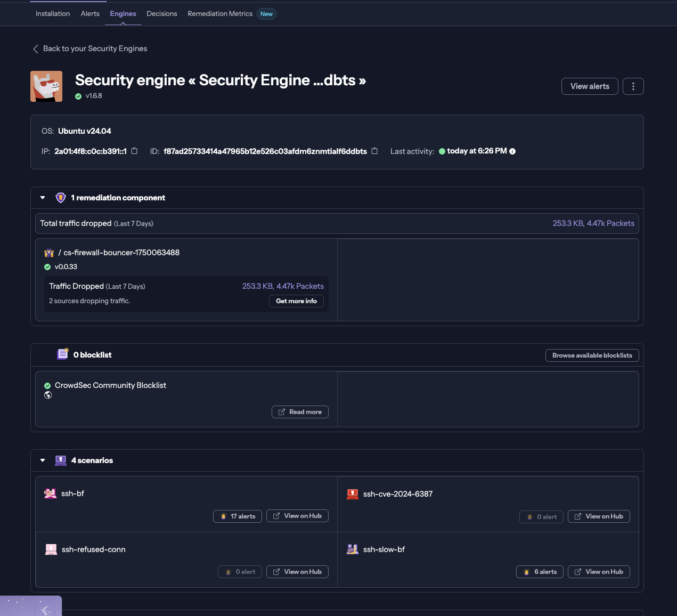Image resolution: width=677 pixels, height=616 pixels.
Task: Copy the IP address with clipboard icon
Action: (x=134, y=151)
